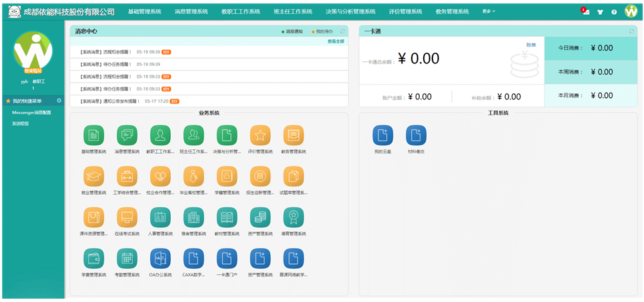Image resolution: width=644 pixels, height=302 pixels.
Task: Launch 考勤管理系统 calendar icon
Action: [x=127, y=259]
